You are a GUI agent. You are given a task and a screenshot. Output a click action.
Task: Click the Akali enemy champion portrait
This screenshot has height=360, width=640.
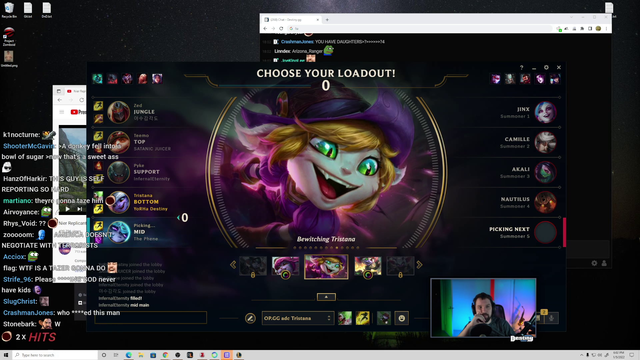point(546,172)
